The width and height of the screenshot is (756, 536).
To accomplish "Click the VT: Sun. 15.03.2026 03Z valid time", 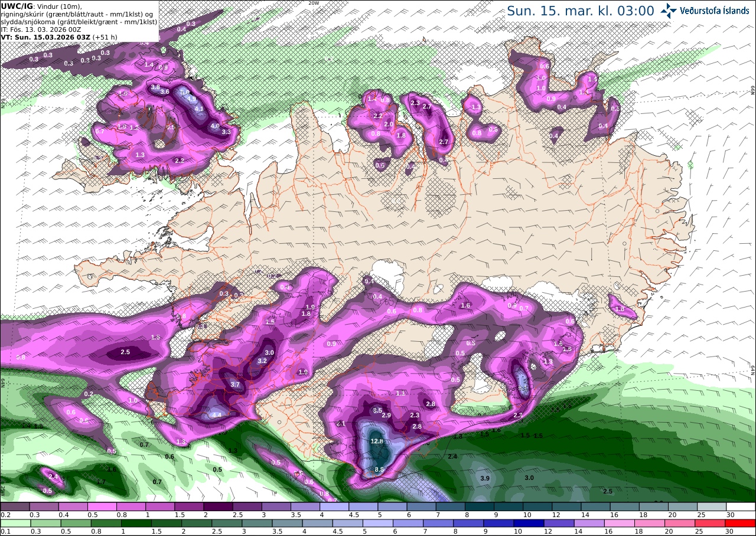I will (x=45, y=37).
